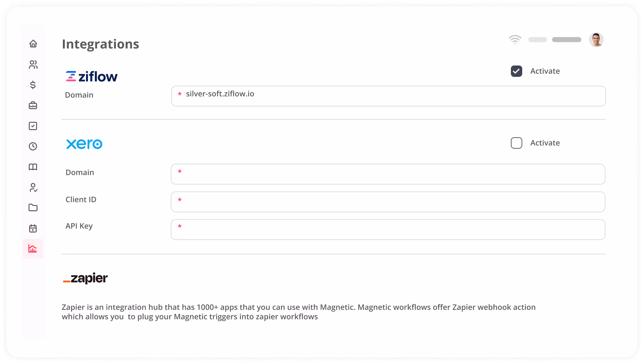Open the folder files icon

pyautogui.click(x=33, y=207)
